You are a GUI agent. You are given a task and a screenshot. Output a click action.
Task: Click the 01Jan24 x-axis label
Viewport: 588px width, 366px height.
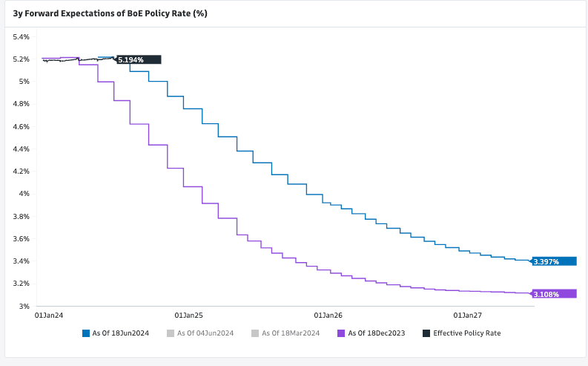tap(49, 316)
